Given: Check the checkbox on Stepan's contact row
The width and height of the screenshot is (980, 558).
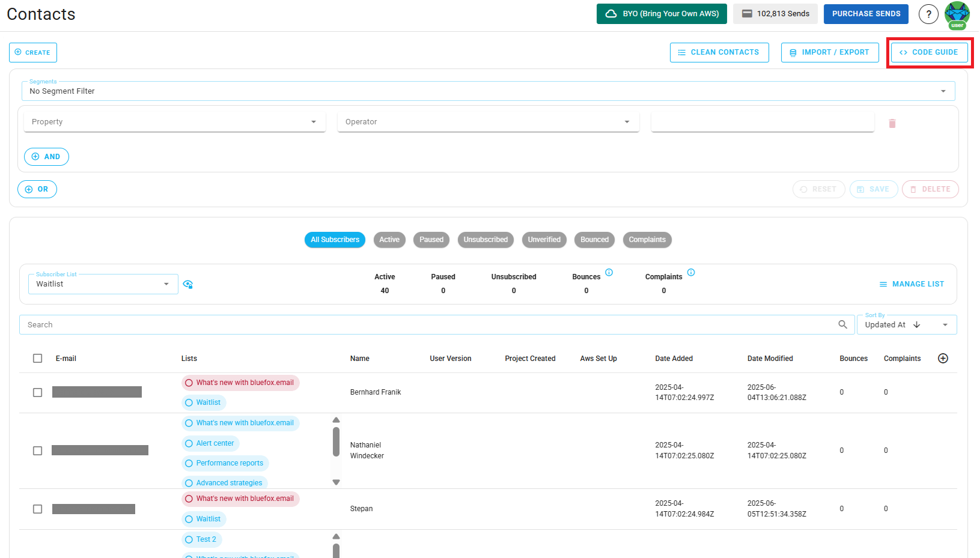Looking at the screenshot, I should click(x=37, y=509).
